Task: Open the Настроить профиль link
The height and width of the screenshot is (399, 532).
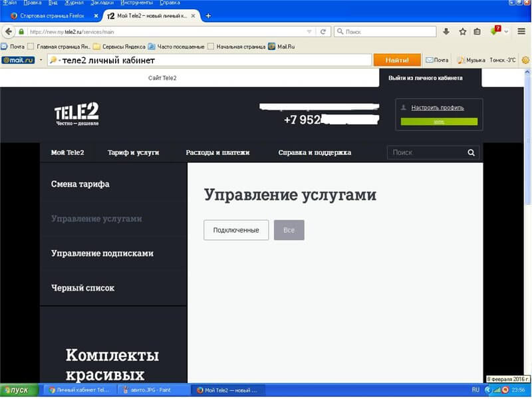Action: 438,108
